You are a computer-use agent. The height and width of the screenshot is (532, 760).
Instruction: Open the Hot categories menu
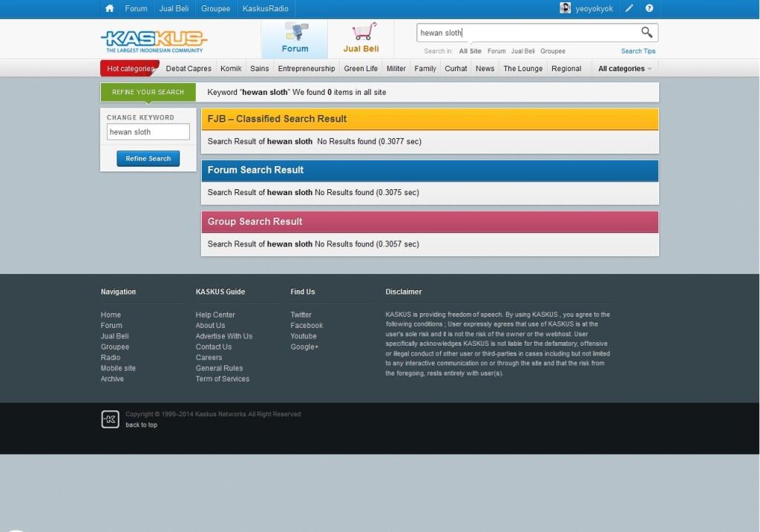130,68
